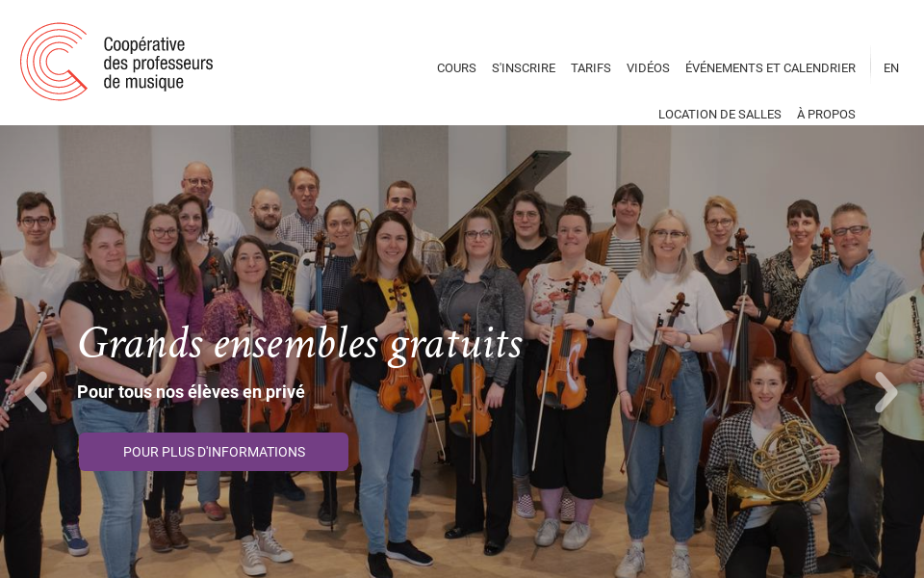This screenshot has height=578, width=924.
Task: Click the Pour tous nos élèves subtitle
Action: (191, 392)
